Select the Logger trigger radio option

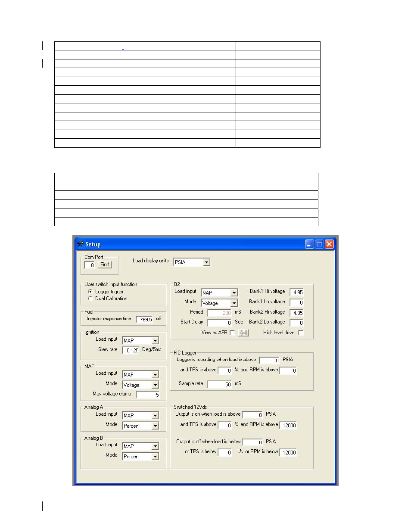click(x=90, y=292)
